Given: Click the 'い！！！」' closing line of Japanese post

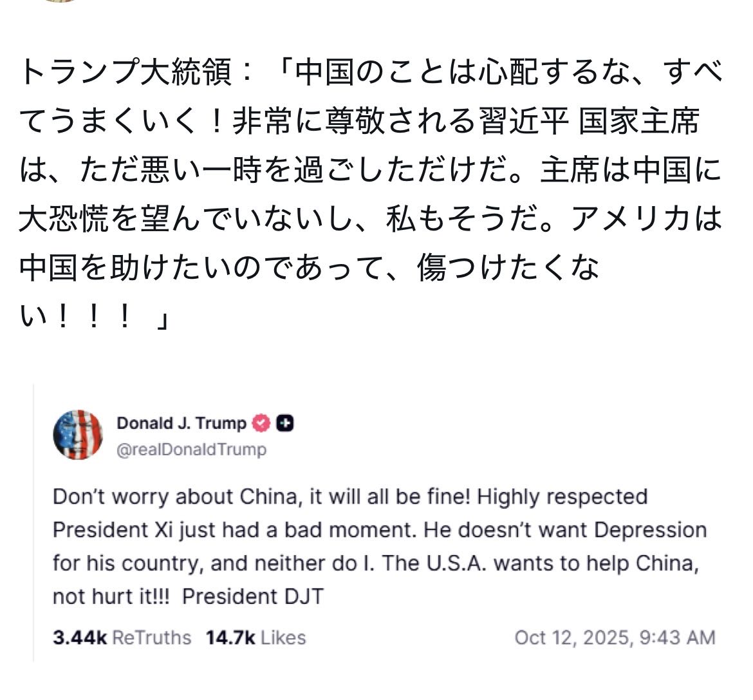Looking at the screenshot, I should (94, 319).
